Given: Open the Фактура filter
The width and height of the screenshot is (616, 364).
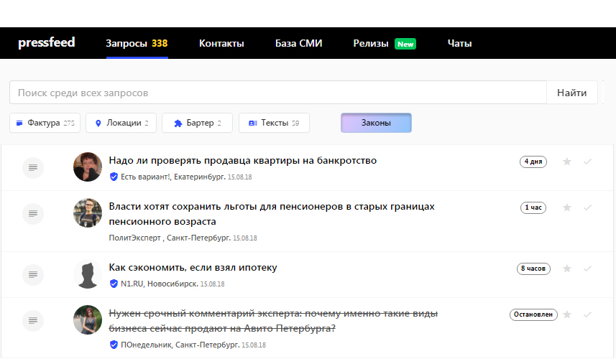Looking at the screenshot, I should 45,123.
